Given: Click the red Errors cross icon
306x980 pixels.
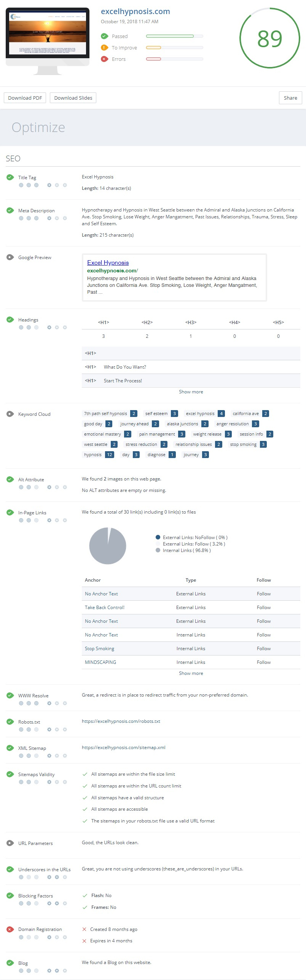Looking at the screenshot, I should 104,59.
